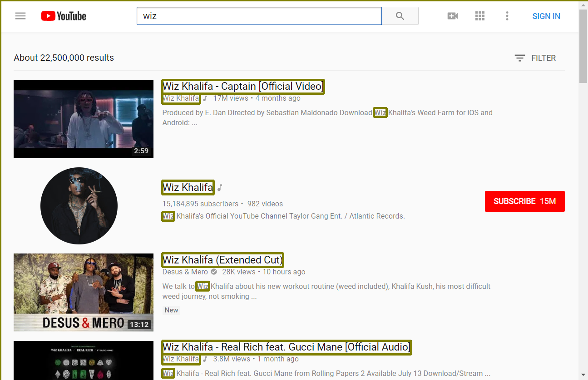Screen dimensions: 588x380
Task: Open the create video camera icon
Action: [x=453, y=16]
